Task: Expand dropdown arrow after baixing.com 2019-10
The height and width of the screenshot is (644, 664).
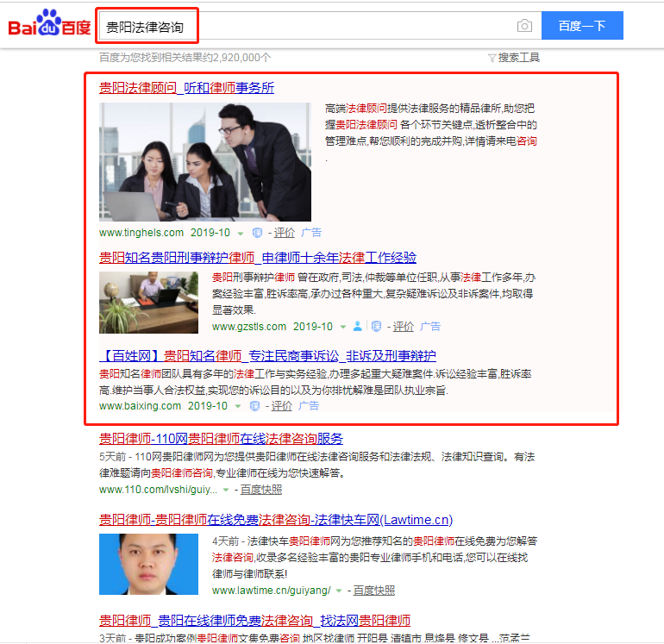Action: pos(239,407)
